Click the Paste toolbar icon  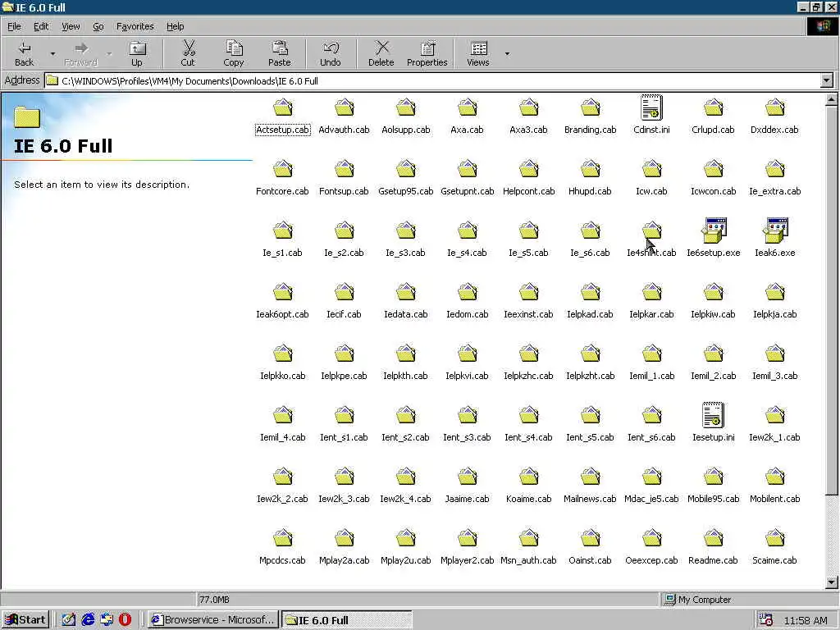[x=279, y=53]
